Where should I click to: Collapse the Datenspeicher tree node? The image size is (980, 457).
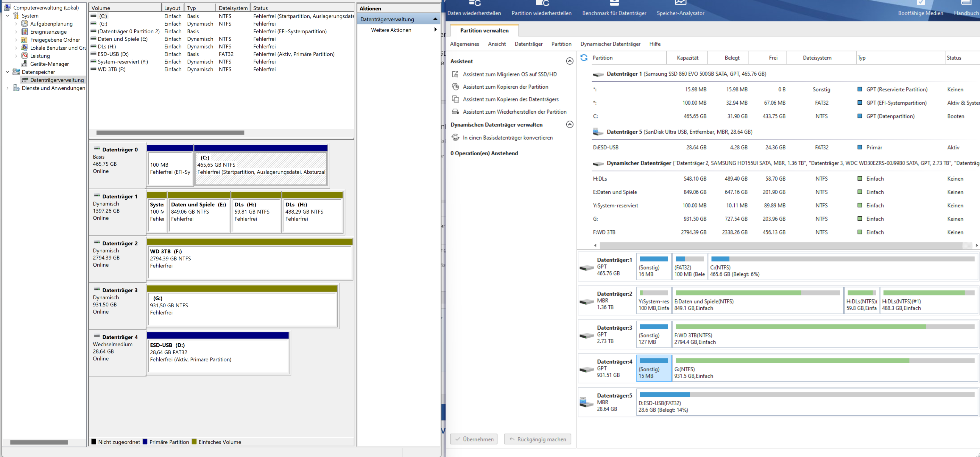[x=7, y=72]
